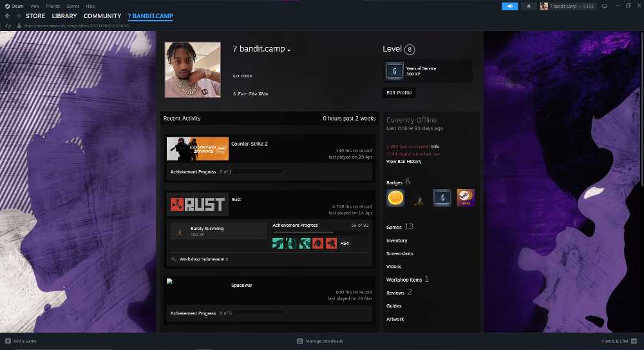Screen dimensions: 644x350
Task: Click the Rust game title text
Action: 236,199
